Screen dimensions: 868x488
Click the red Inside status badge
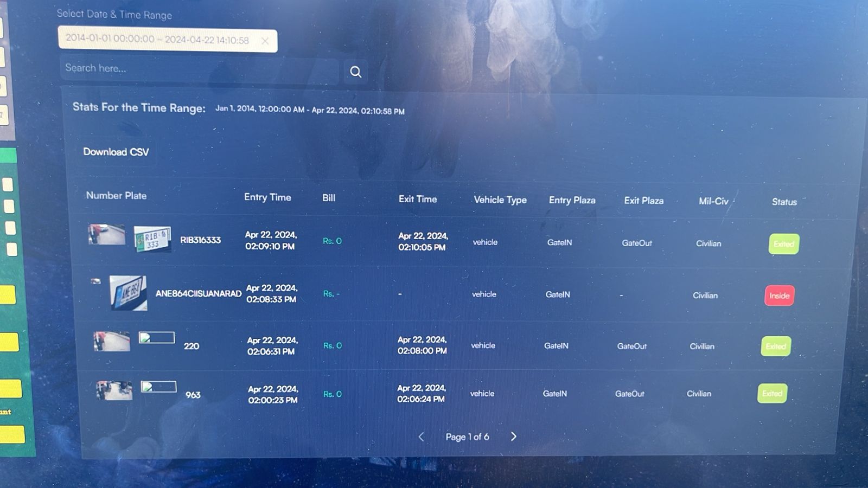[779, 296]
